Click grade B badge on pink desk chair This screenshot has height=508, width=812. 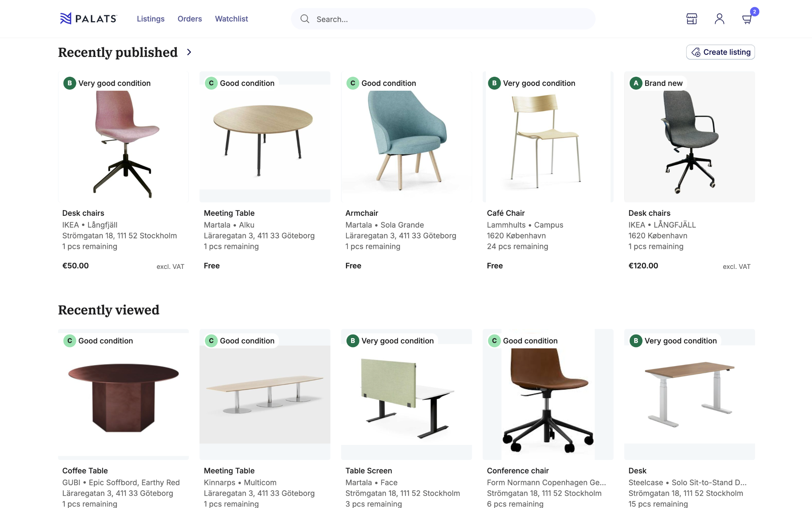(x=69, y=83)
